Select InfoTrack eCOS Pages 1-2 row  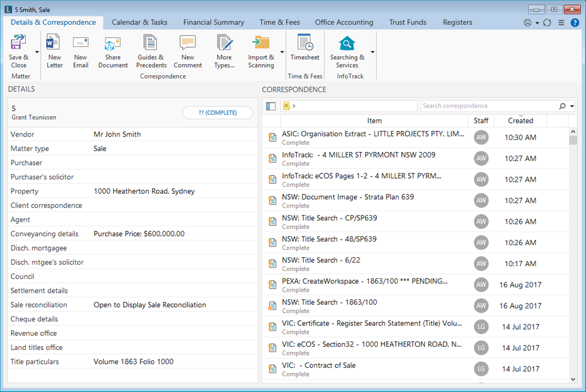(415, 180)
